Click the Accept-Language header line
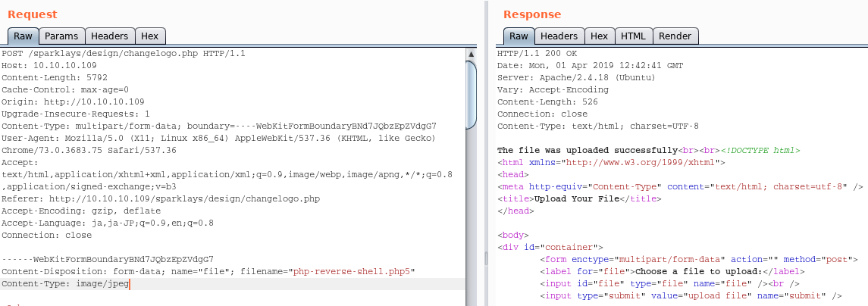 click(108, 223)
